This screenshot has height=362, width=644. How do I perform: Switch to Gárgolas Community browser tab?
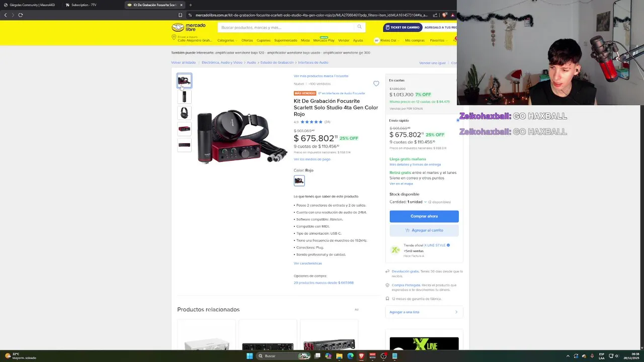[x=30, y=5]
